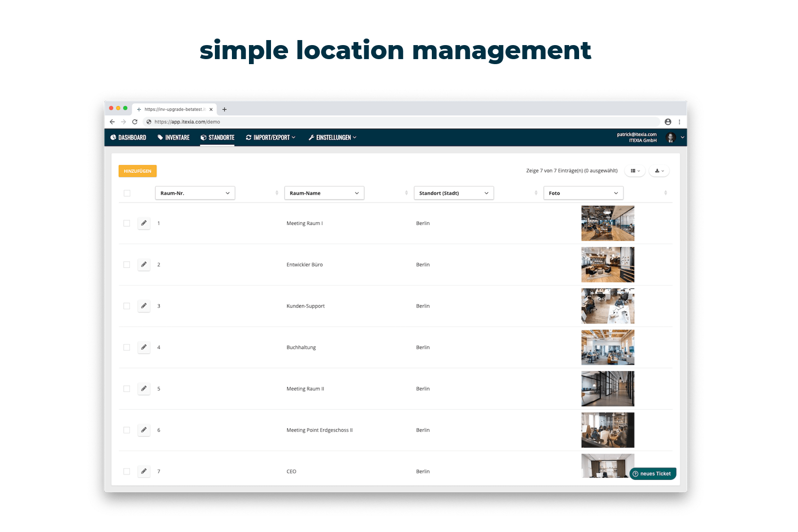Click the pencil icon in CEO row

[x=144, y=471]
